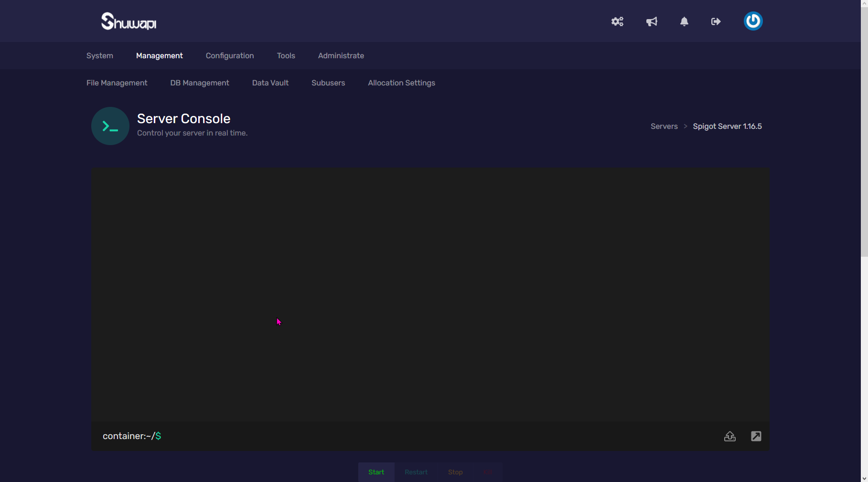
Task: Click the Shuwapi logo
Action: [x=129, y=21]
